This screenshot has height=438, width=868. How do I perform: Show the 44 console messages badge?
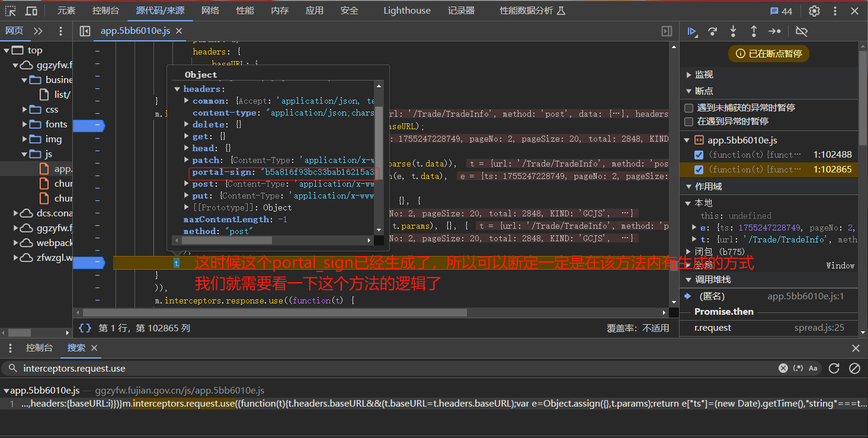point(781,11)
